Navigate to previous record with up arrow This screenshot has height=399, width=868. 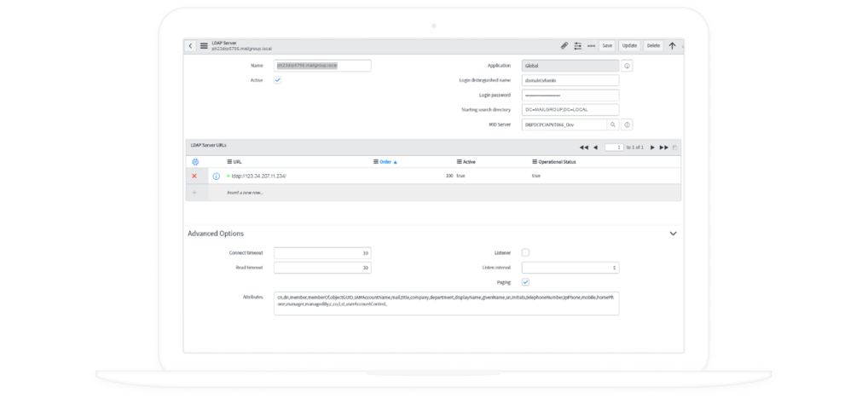coord(672,46)
